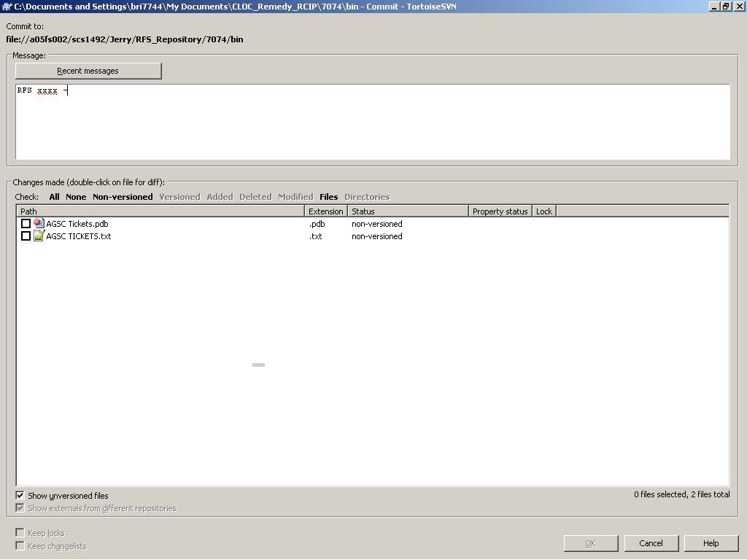Click the TortoiseSVN title bar icon
The image size is (747, 560).
7,6
